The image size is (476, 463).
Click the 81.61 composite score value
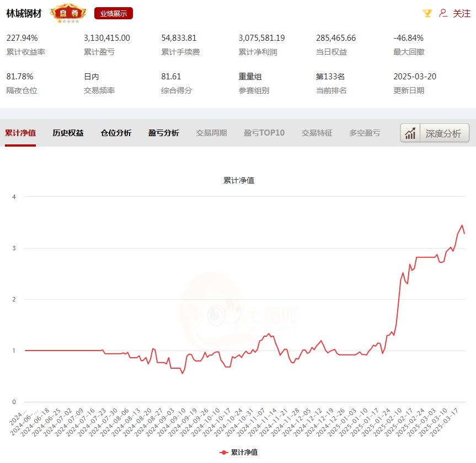171,77
